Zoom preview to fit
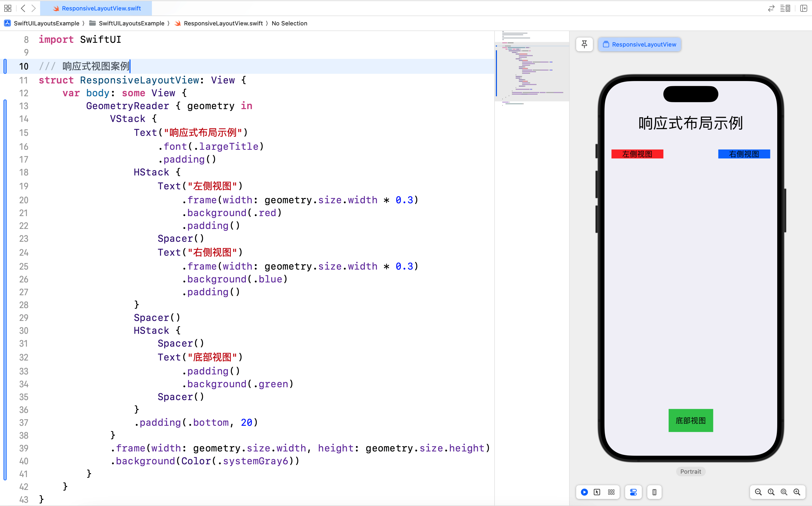Image resolution: width=812 pixels, height=506 pixels. pos(784,492)
